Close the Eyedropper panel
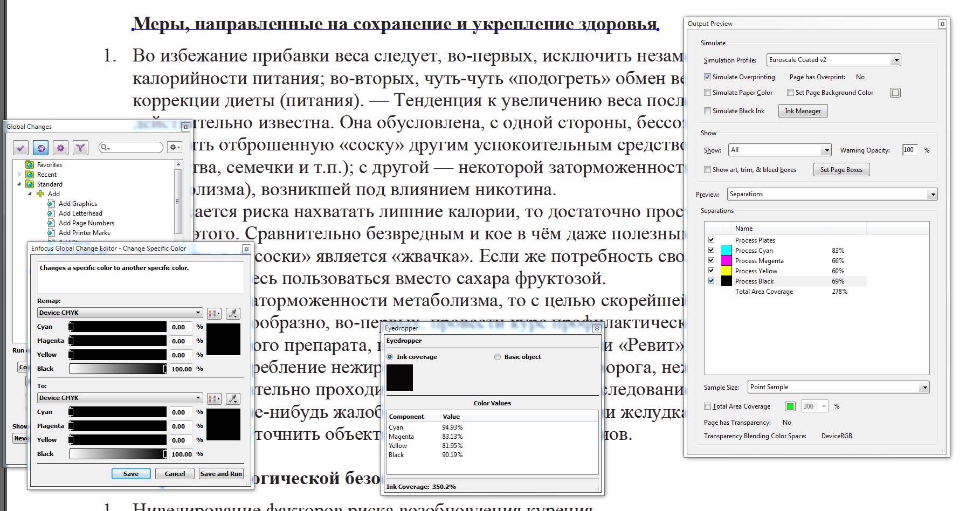980x511 pixels. coord(597,328)
